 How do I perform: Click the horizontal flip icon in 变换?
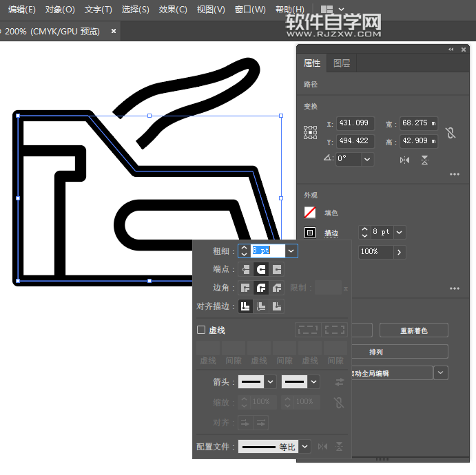coord(404,160)
